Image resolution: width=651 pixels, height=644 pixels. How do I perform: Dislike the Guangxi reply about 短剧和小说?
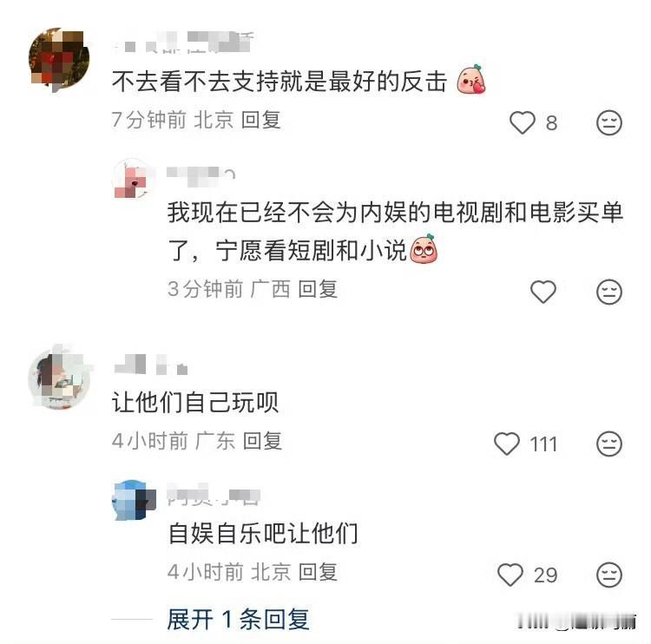pos(609,292)
